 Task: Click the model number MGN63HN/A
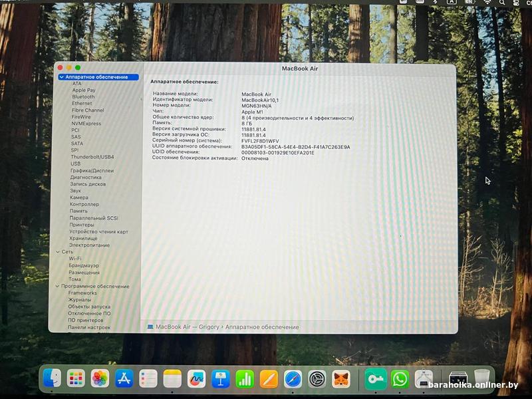pos(257,106)
